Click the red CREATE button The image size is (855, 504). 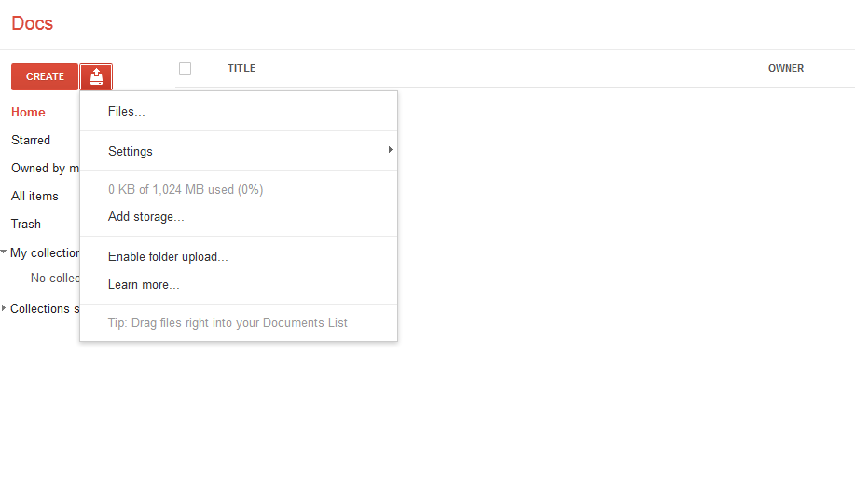click(x=45, y=76)
